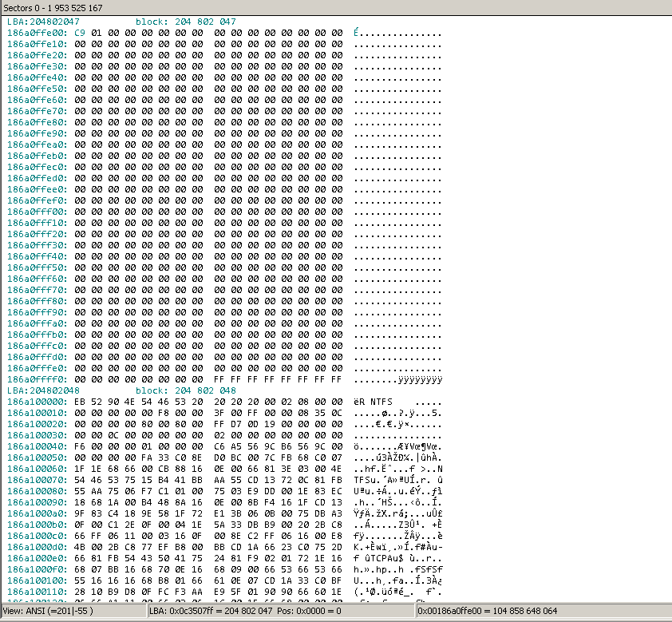This screenshot has height=622, width=672.
Task: Select the 01 byte next to C9
Action: tap(97, 33)
